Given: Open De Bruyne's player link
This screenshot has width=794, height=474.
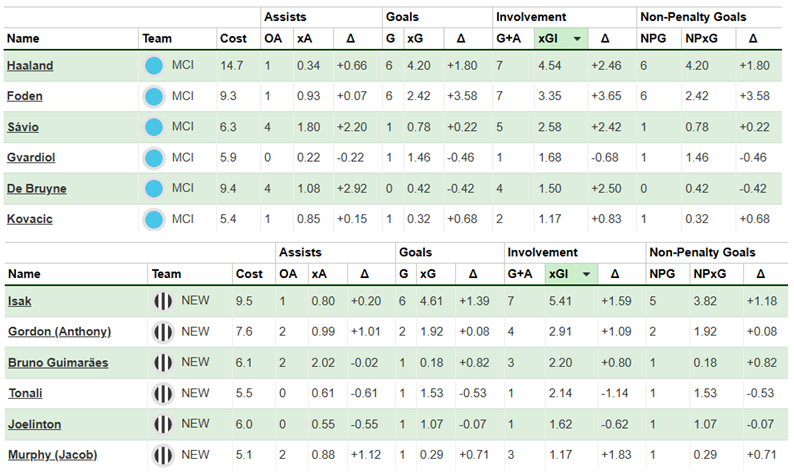Looking at the screenshot, I should pos(36,188).
